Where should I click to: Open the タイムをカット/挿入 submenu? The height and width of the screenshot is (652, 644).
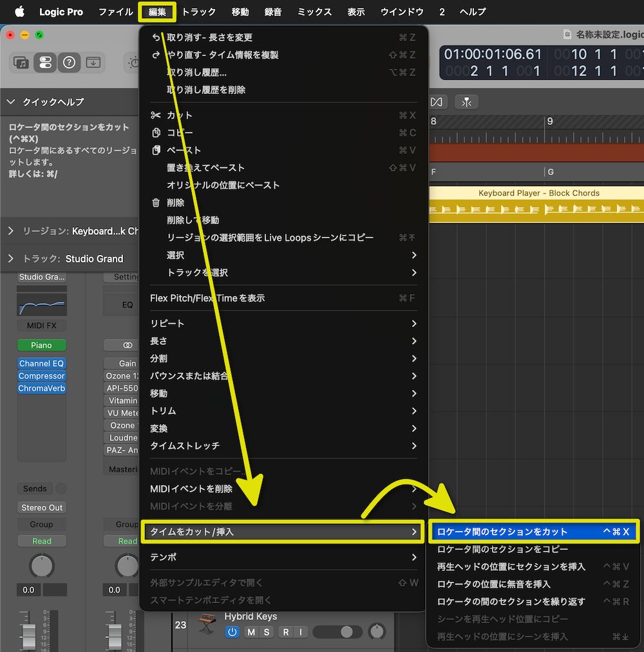(283, 532)
